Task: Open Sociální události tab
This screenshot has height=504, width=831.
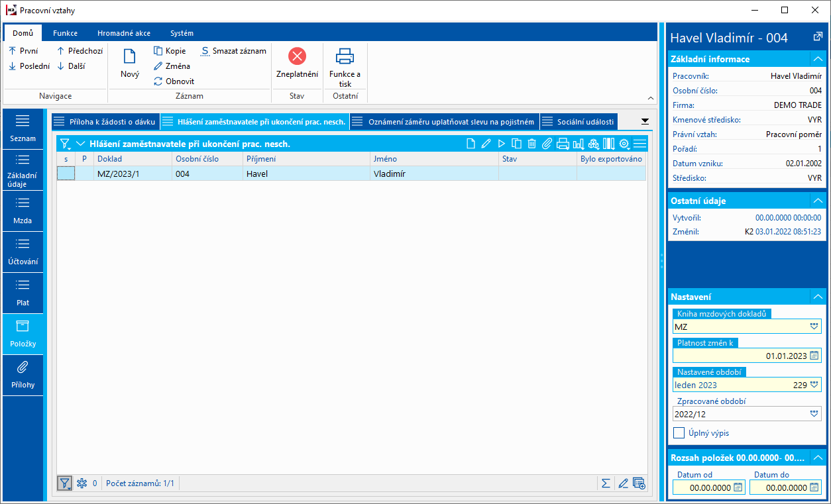Action: click(579, 122)
